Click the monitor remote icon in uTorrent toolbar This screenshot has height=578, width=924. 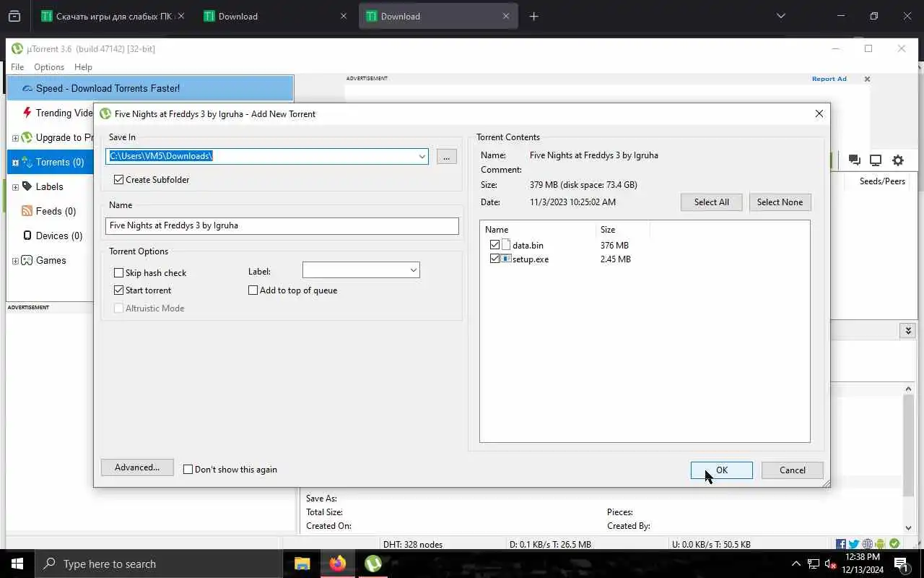point(876,160)
